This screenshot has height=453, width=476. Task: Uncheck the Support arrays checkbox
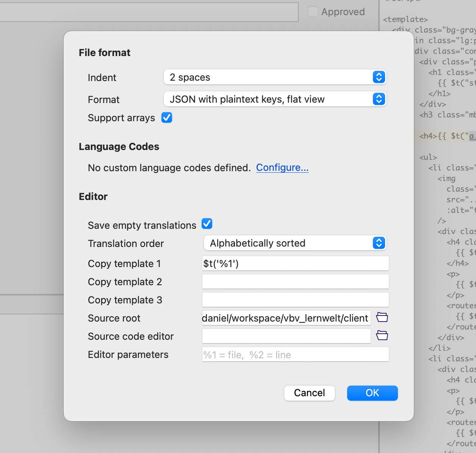pos(167,118)
